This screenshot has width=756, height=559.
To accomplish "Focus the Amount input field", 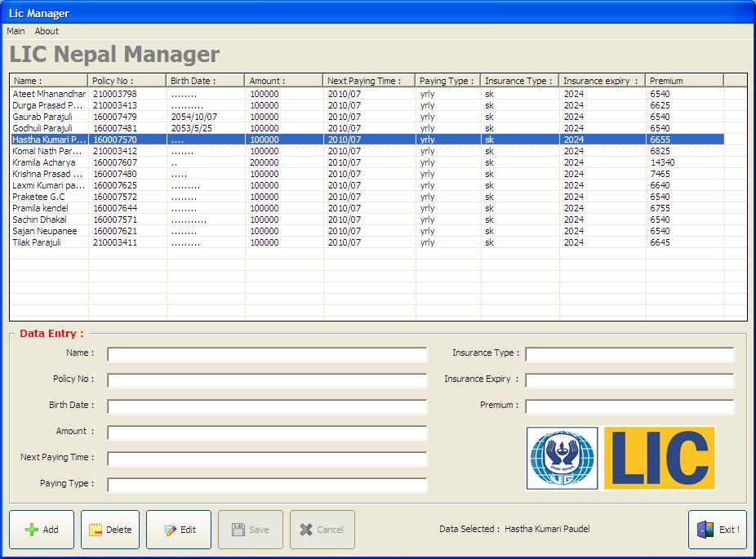I will point(267,433).
